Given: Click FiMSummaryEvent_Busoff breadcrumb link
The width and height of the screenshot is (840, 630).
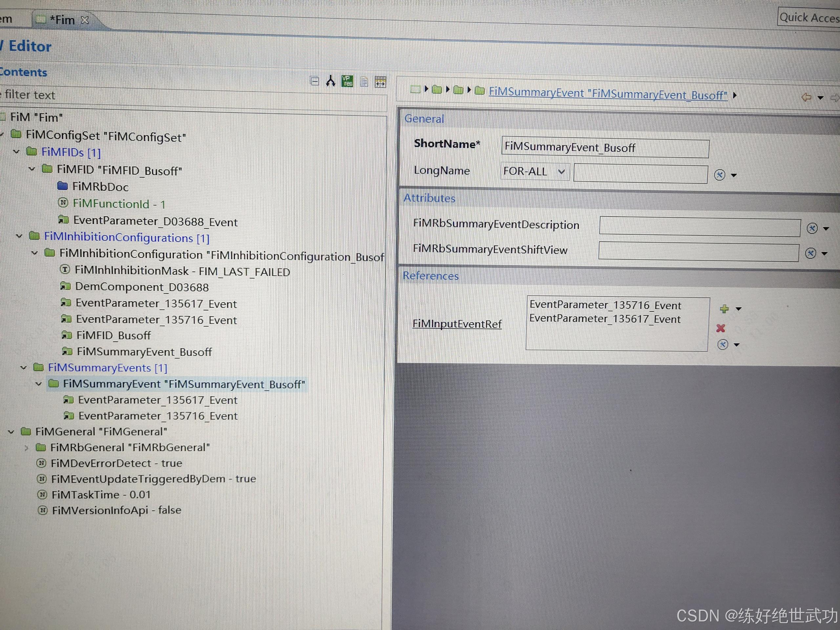Looking at the screenshot, I should (x=608, y=94).
